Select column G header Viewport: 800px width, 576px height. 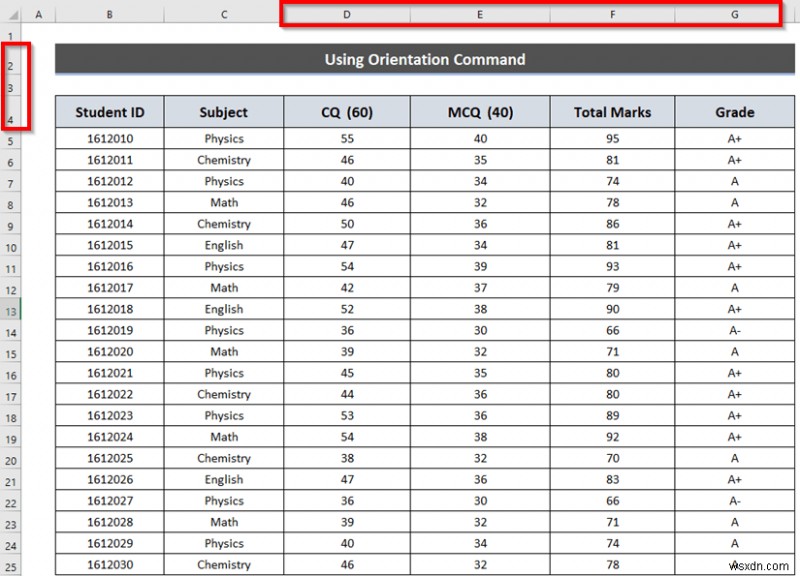click(734, 15)
